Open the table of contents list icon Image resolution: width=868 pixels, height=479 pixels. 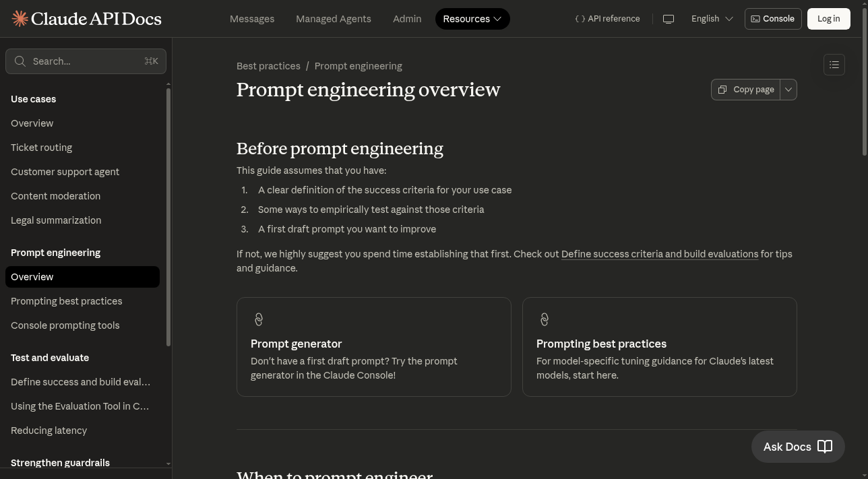(834, 65)
